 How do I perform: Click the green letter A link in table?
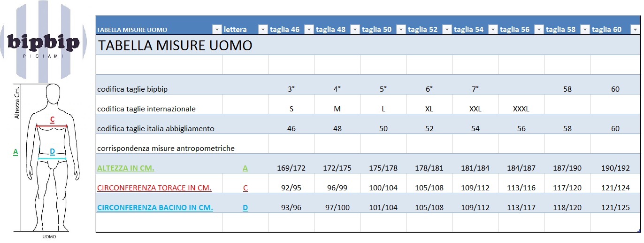pyautogui.click(x=245, y=168)
